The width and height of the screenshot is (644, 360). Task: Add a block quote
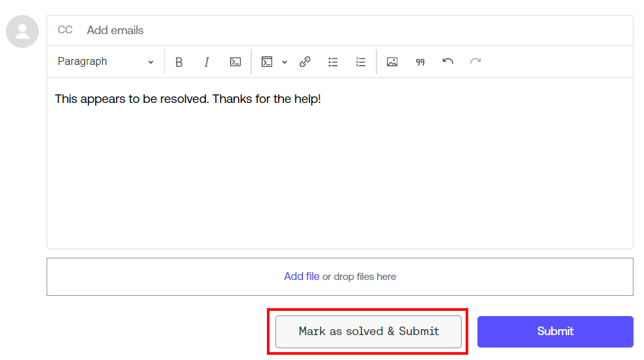[420, 62]
